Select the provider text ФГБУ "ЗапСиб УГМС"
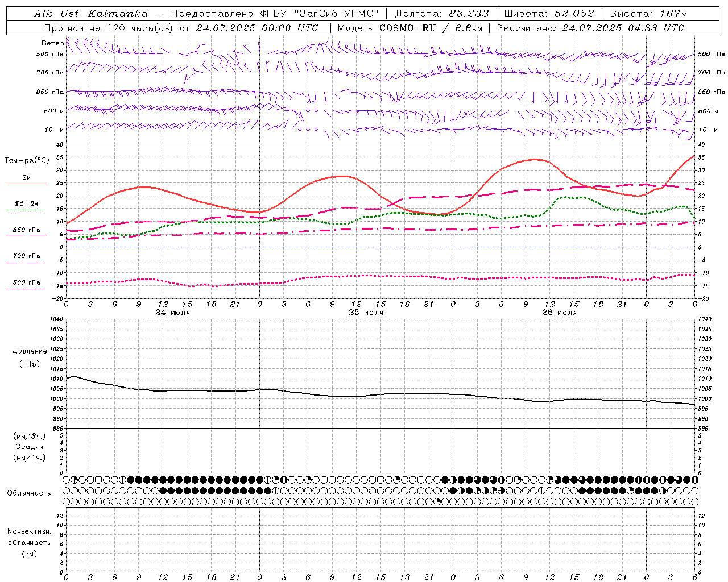The height and width of the screenshot is (582, 728). click(319, 14)
